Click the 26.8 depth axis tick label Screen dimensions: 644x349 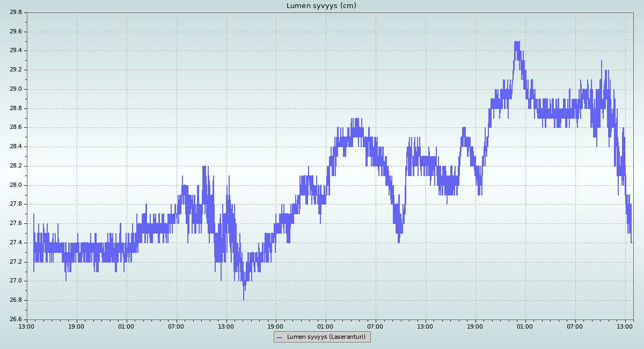click(16, 300)
